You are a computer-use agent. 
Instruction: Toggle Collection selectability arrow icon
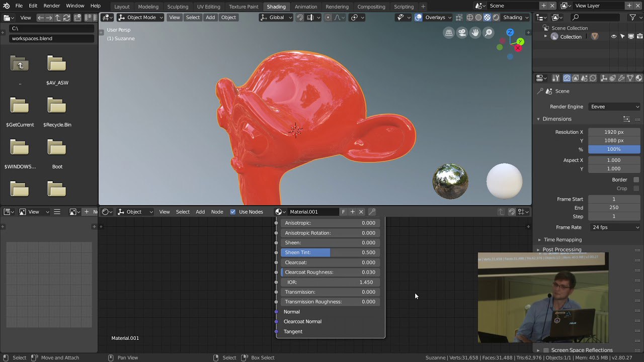[x=622, y=36]
